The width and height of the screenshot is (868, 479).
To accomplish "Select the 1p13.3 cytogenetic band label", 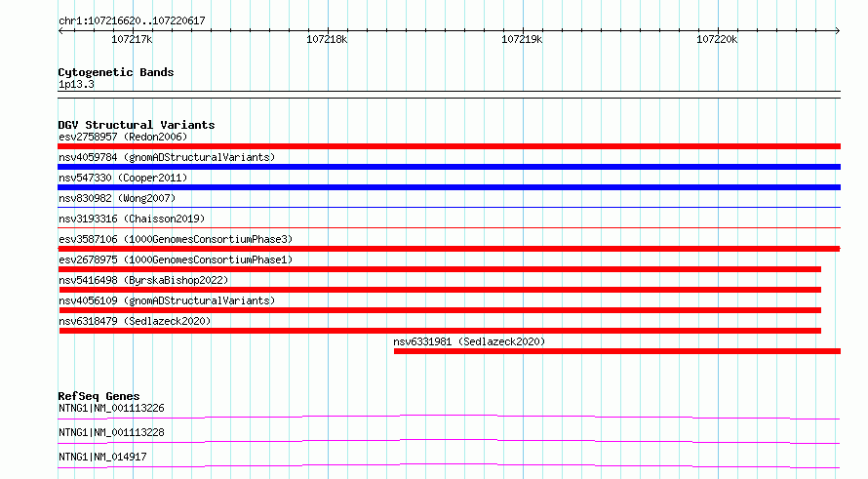I will point(76,84).
